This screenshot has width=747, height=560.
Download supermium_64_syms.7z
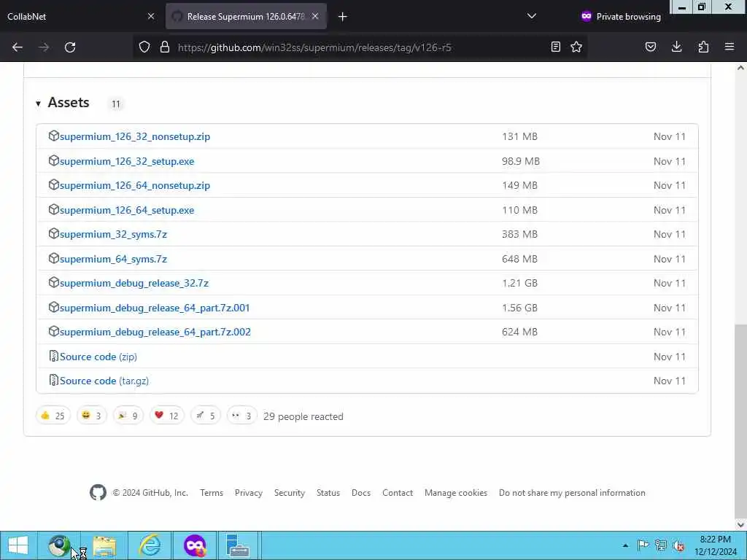[x=113, y=259]
